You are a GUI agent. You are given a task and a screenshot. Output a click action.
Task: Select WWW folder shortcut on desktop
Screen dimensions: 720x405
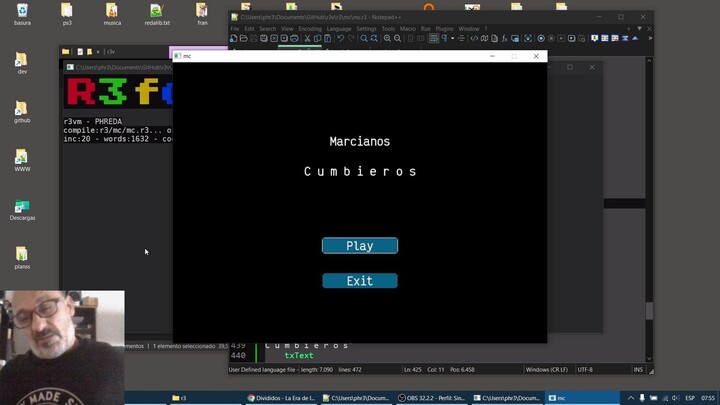22,161
